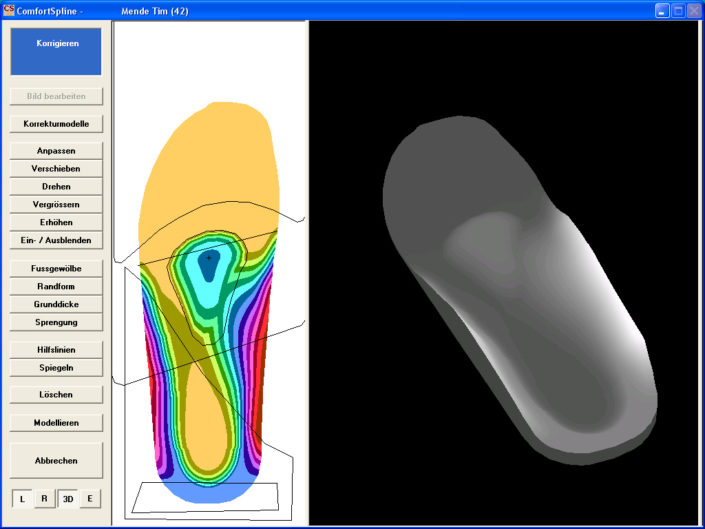
Task: Open Korrekturmodelle
Action: (x=56, y=124)
